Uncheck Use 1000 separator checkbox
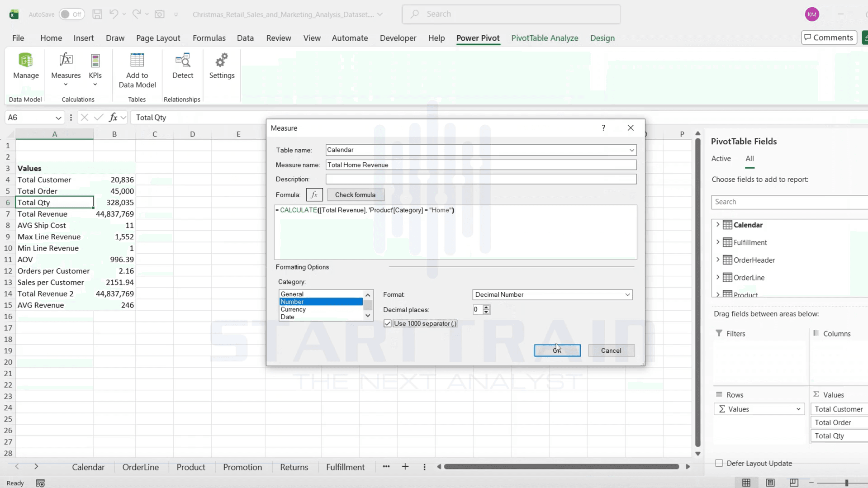This screenshot has height=488, width=868. coord(388,323)
